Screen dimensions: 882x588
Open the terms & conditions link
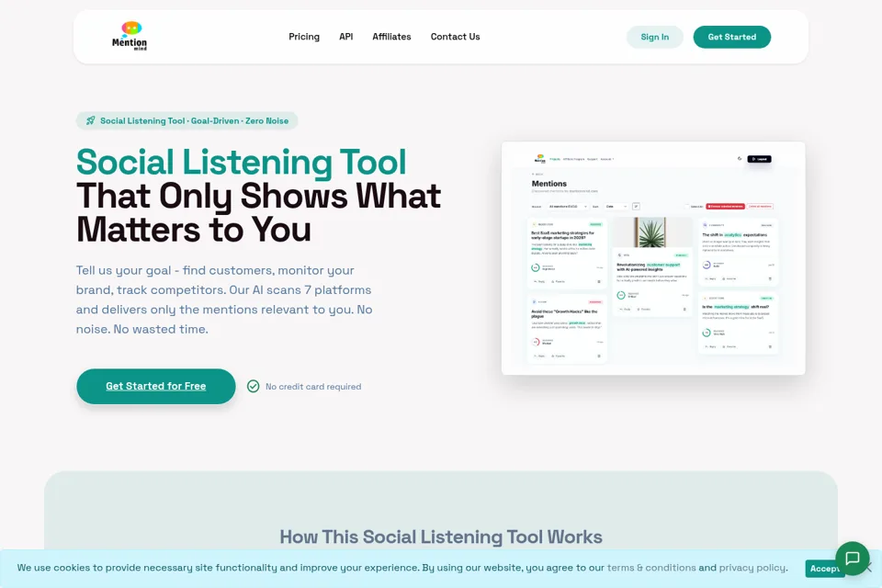650,567
